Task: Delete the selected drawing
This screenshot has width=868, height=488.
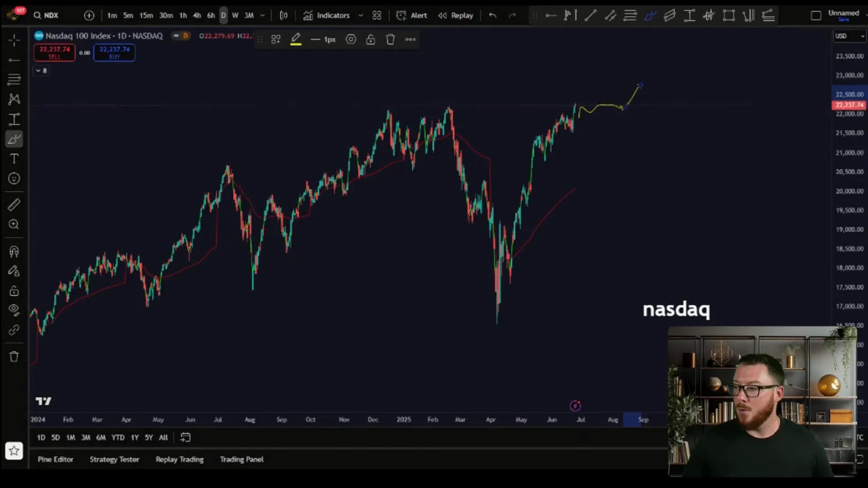Action: pos(391,39)
